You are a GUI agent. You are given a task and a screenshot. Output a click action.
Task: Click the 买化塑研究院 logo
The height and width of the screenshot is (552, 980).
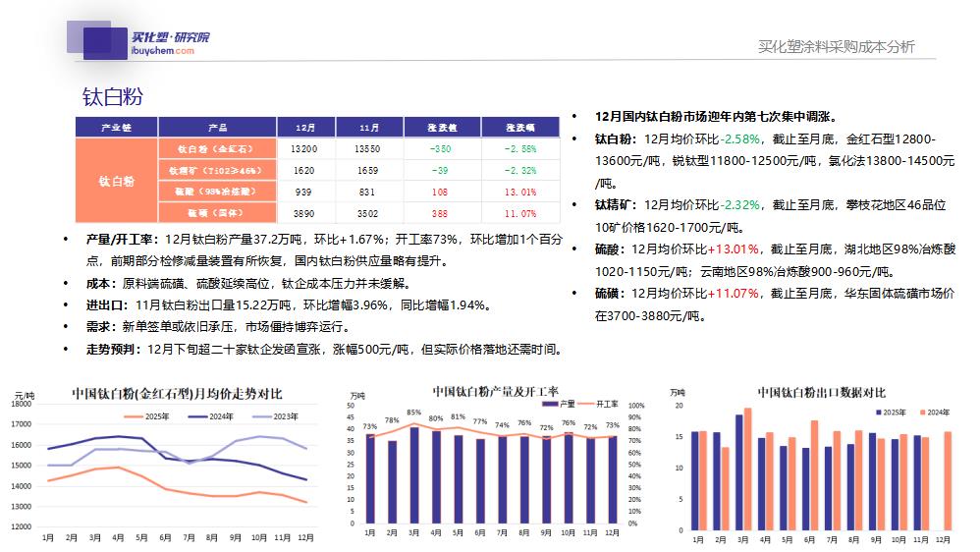pos(170,37)
